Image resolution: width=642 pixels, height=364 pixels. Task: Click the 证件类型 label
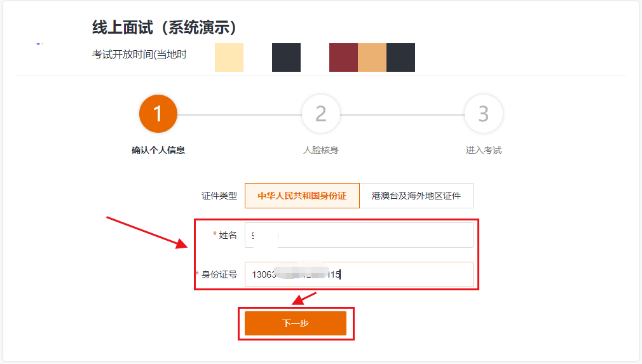tap(219, 196)
